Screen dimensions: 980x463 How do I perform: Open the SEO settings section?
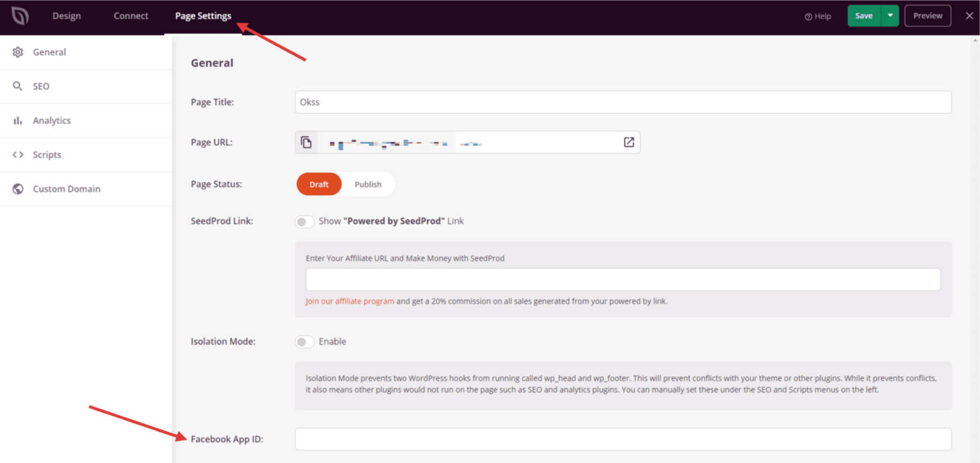(86, 86)
